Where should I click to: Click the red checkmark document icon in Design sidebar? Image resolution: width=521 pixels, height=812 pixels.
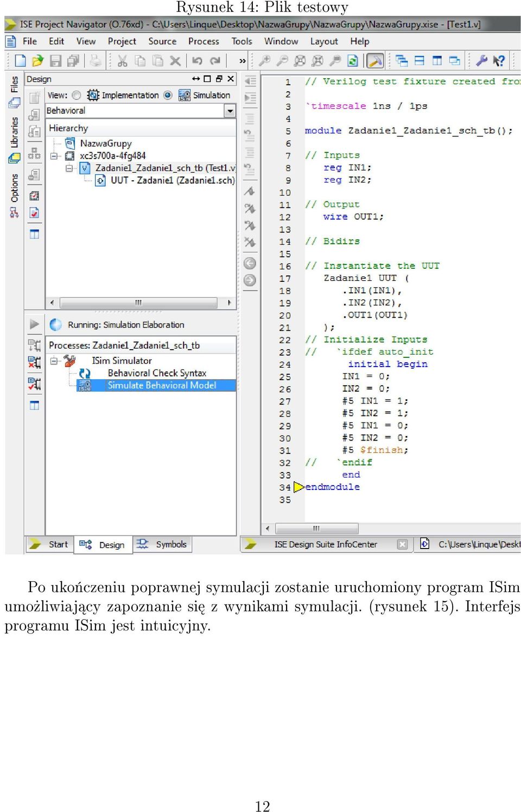click(x=34, y=213)
